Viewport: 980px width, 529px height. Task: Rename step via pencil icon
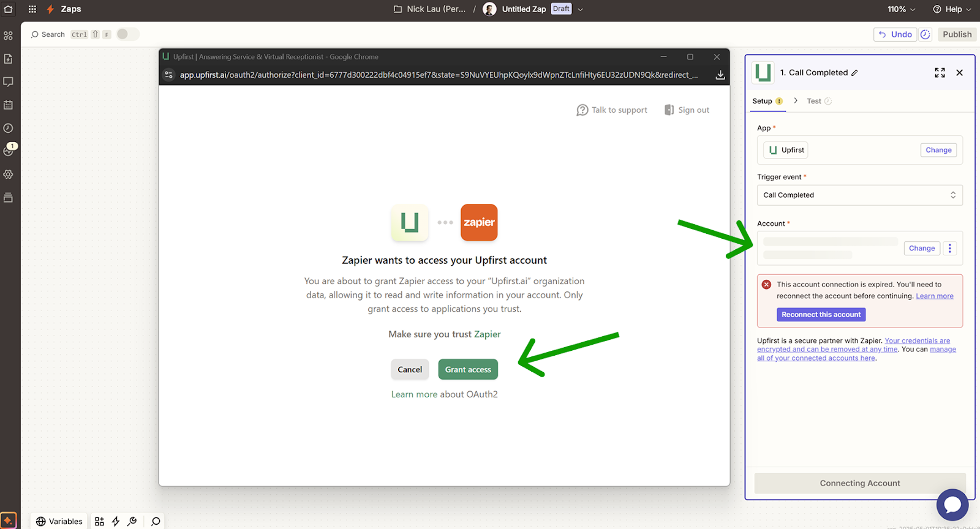(x=854, y=73)
